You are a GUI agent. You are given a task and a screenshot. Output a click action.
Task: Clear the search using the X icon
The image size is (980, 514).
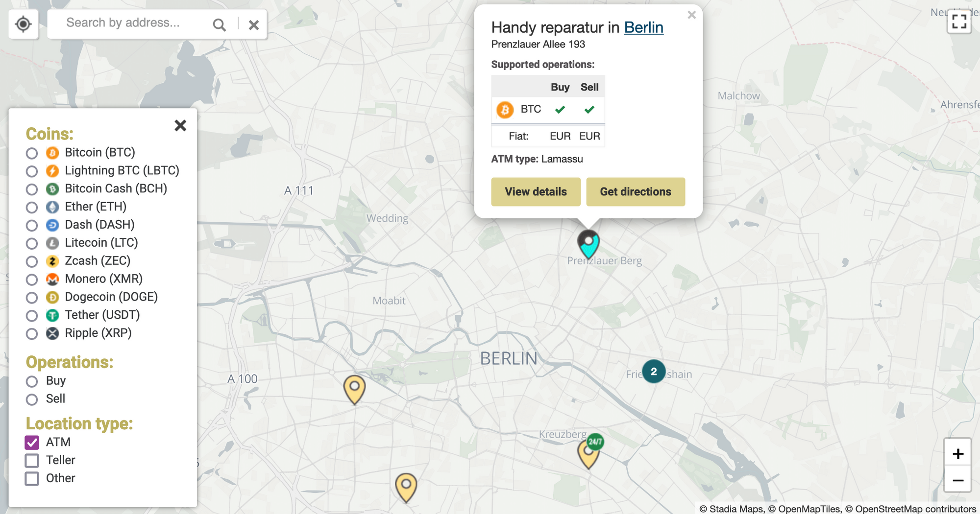click(x=253, y=24)
